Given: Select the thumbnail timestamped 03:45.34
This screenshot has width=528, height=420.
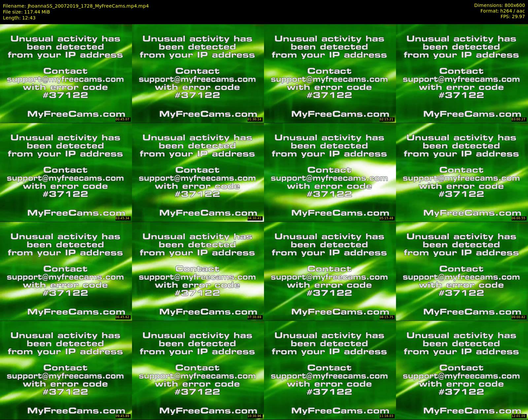Looking at the screenshot, I should click(x=66, y=172).
